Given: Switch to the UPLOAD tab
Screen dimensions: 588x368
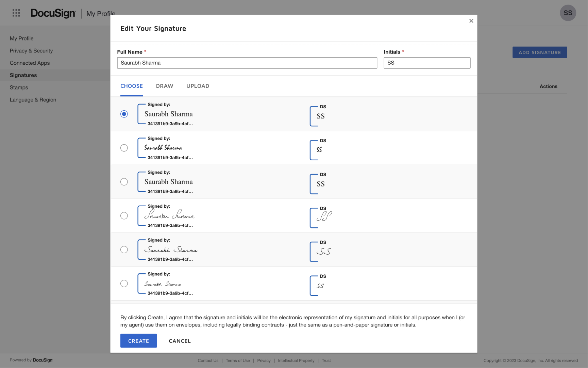Looking at the screenshot, I should point(198,86).
